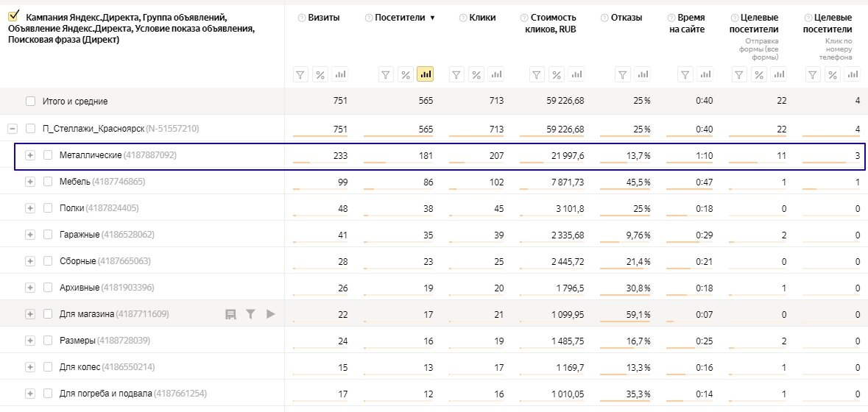868x412 pixels.
Task: Check the Итого и средние checkbox
Action: (30, 102)
